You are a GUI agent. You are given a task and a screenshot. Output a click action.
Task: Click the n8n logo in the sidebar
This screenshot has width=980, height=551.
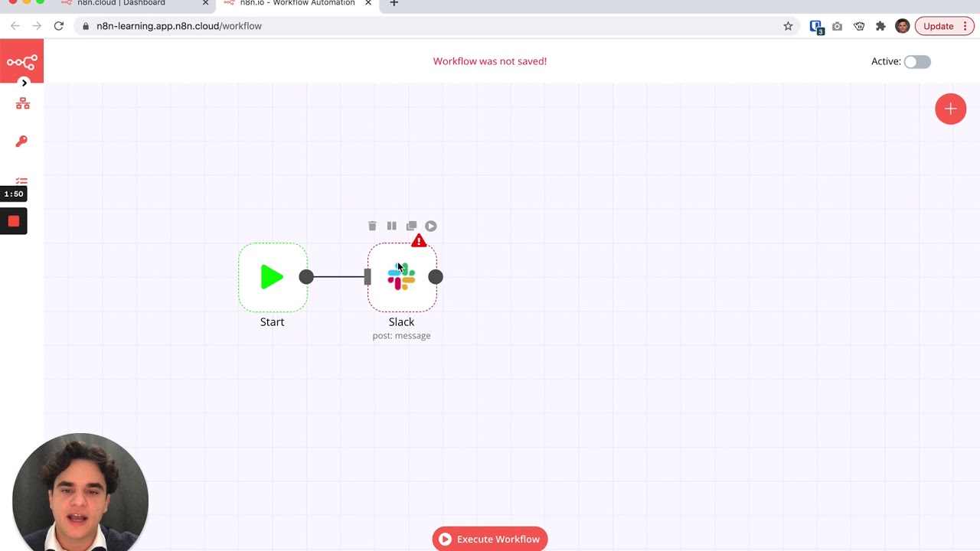pos(21,61)
